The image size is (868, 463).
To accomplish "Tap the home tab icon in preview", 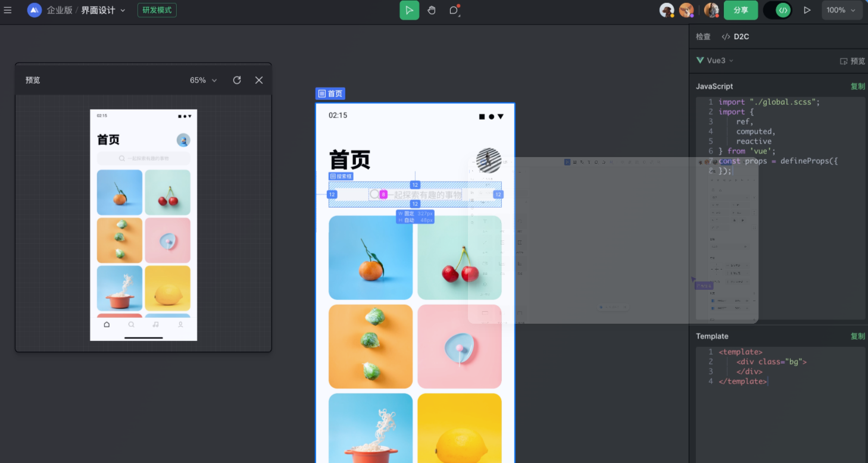I will (x=107, y=324).
